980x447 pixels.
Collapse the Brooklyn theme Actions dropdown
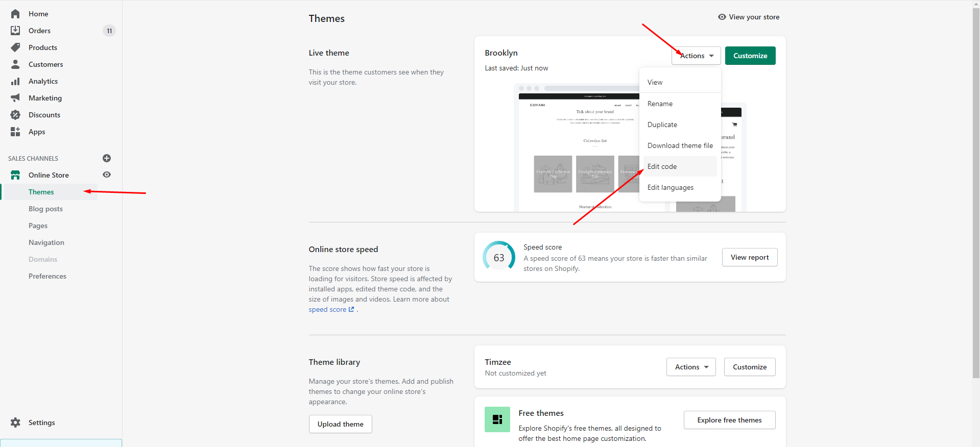[696, 56]
